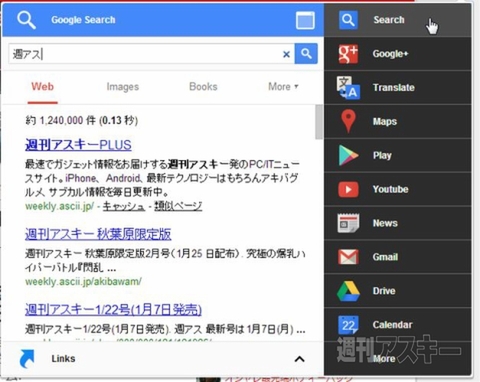Viewport: 480px width, 382px height.
Task: Switch to the Images tab
Action: 123,87
